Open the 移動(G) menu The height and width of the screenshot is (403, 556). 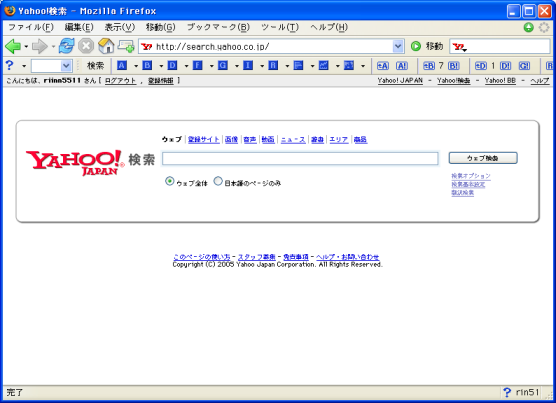point(160,27)
